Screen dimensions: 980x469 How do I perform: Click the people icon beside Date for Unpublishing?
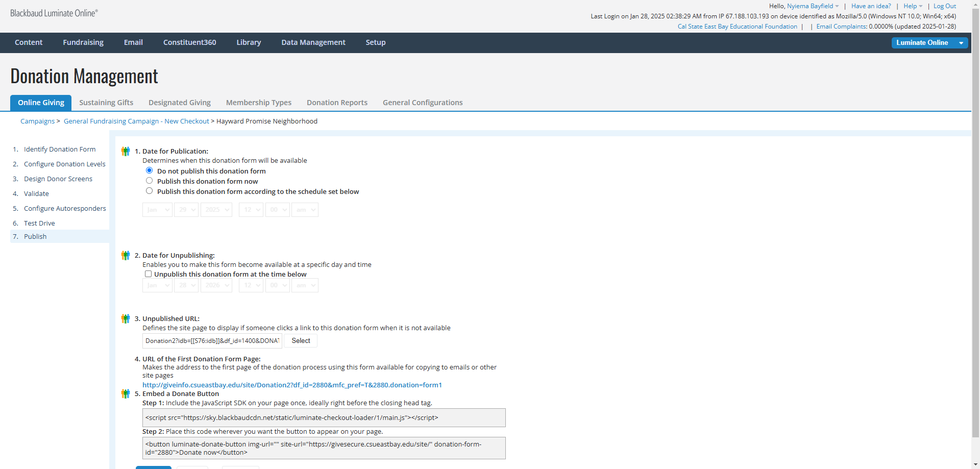[126, 256]
